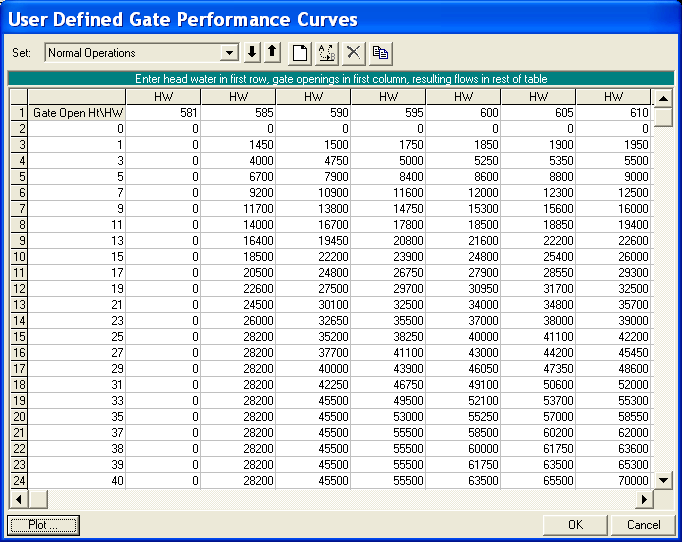Open the Set dropdown showing Normal Operations

coord(229,52)
